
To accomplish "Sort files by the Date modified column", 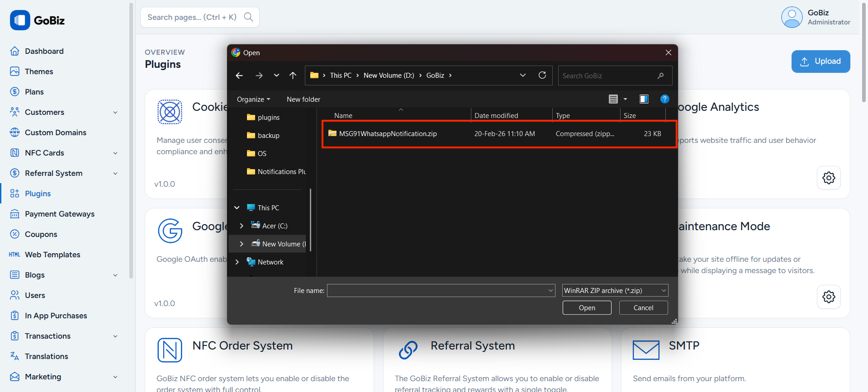I will click(496, 116).
